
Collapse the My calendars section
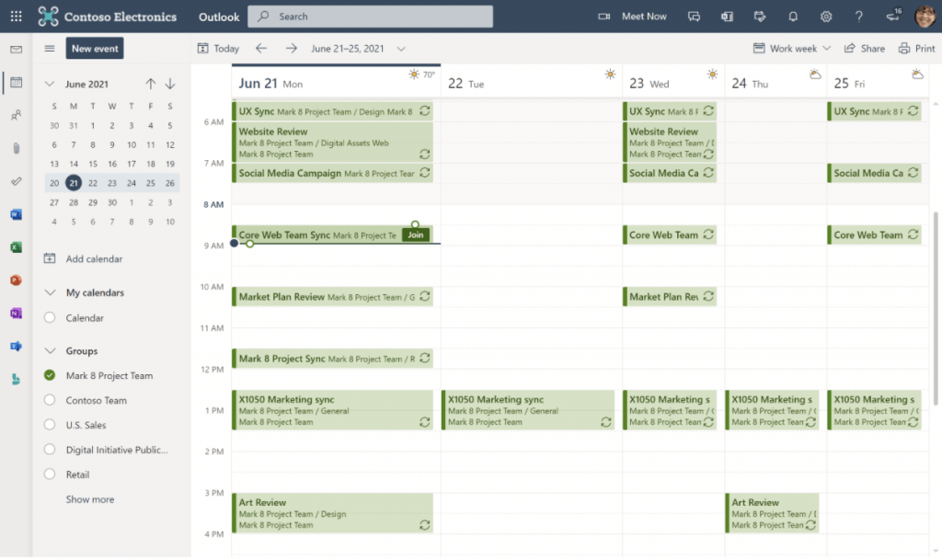(x=50, y=292)
